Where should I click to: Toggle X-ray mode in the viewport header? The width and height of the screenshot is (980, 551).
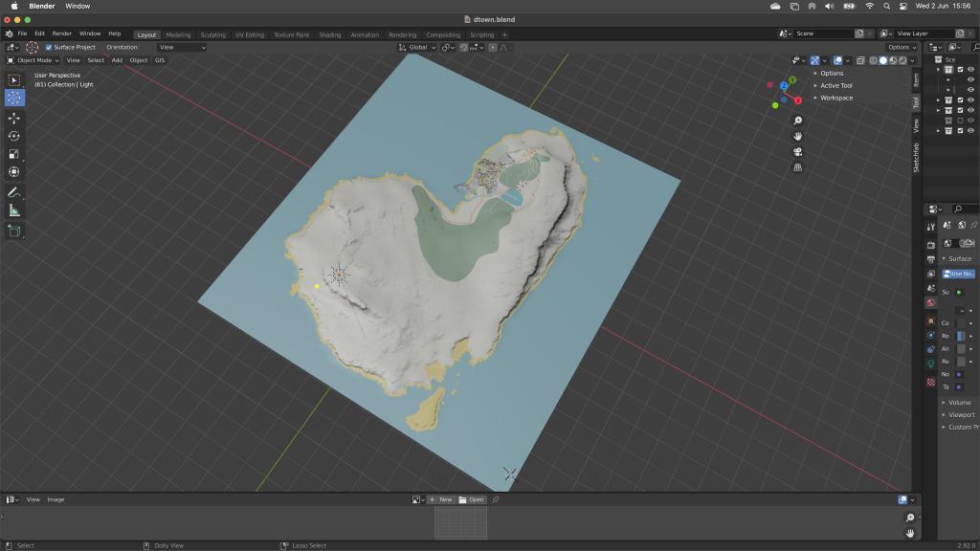pyautogui.click(x=860, y=60)
